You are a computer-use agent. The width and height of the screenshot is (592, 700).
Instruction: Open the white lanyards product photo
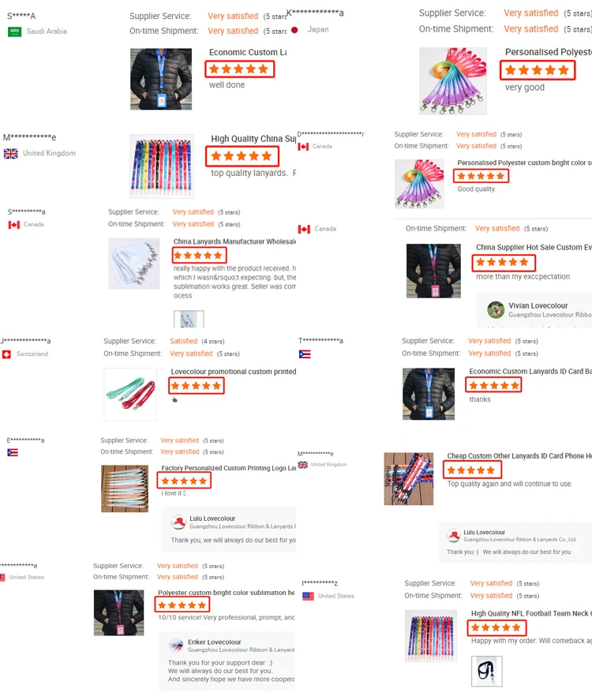pyautogui.click(x=134, y=264)
